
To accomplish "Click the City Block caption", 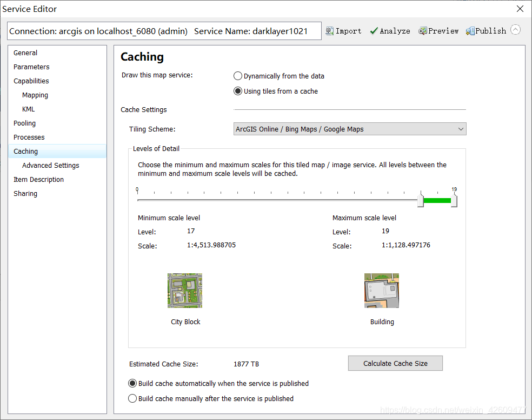I will click(185, 322).
